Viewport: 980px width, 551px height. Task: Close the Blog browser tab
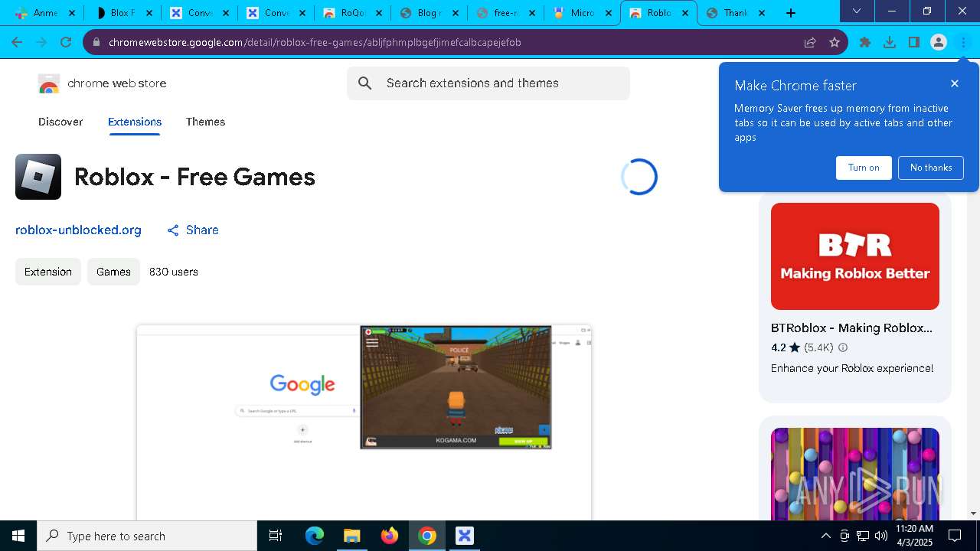(x=455, y=13)
